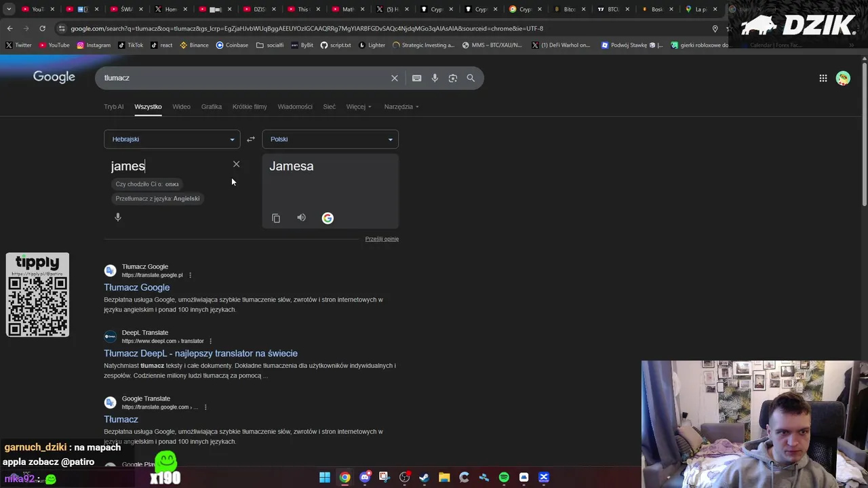
Task: Open the Google account avatar
Action: tap(843, 78)
